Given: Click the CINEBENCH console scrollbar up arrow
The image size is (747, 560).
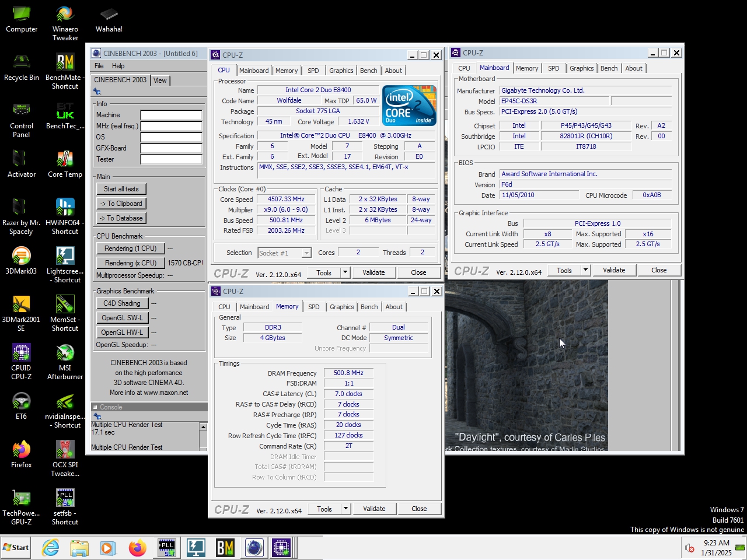Looking at the screenshot, I should point(203,427).
